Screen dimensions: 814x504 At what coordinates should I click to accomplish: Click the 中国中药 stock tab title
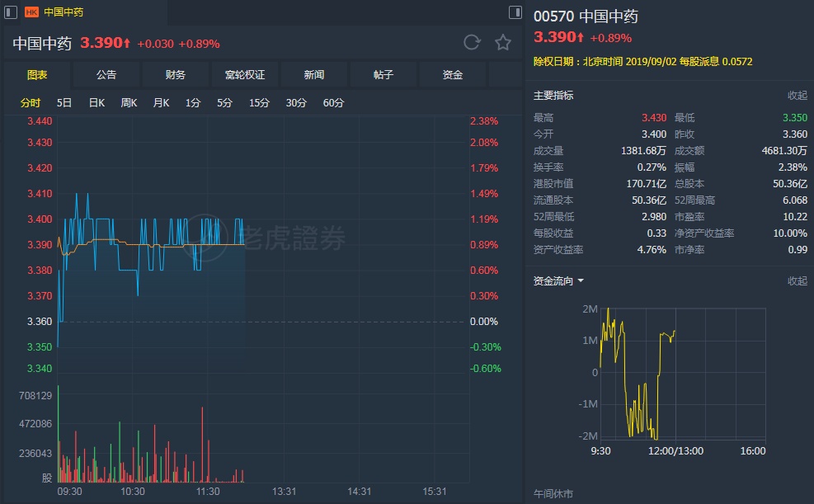[x=64, y=12]
